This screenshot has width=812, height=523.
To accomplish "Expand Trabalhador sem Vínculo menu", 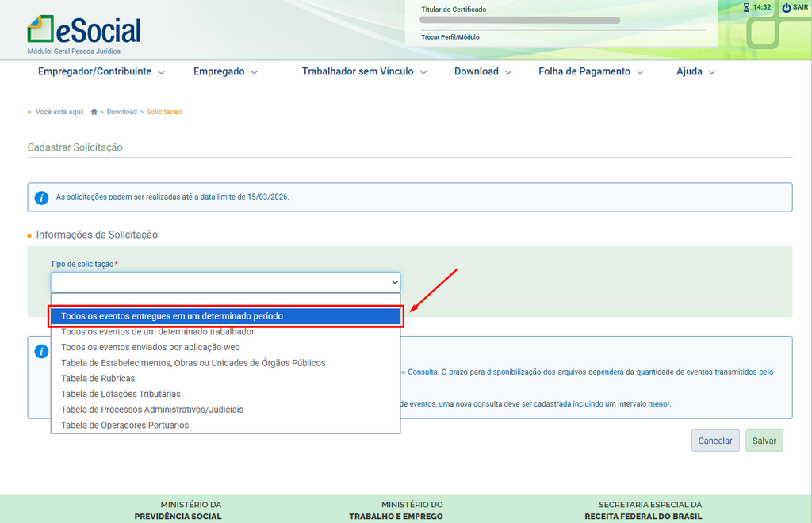I will 364,71.
